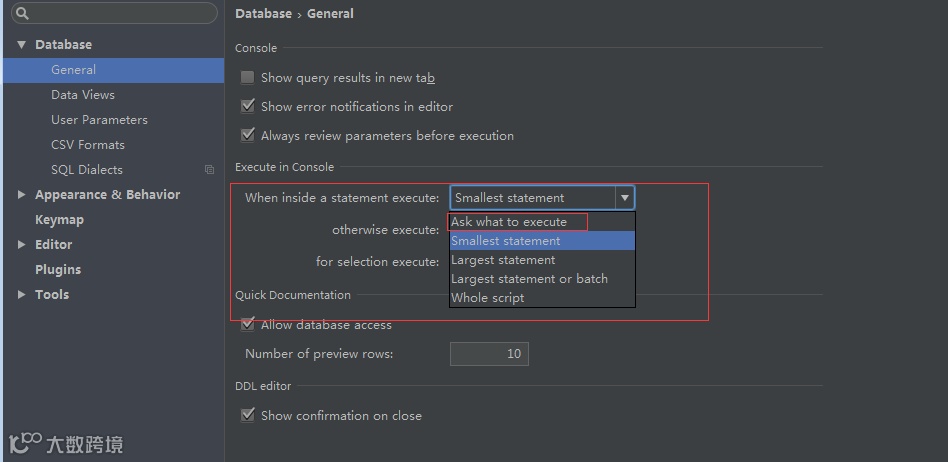Click the Smallest statement combo box arrow

point(624,198)
